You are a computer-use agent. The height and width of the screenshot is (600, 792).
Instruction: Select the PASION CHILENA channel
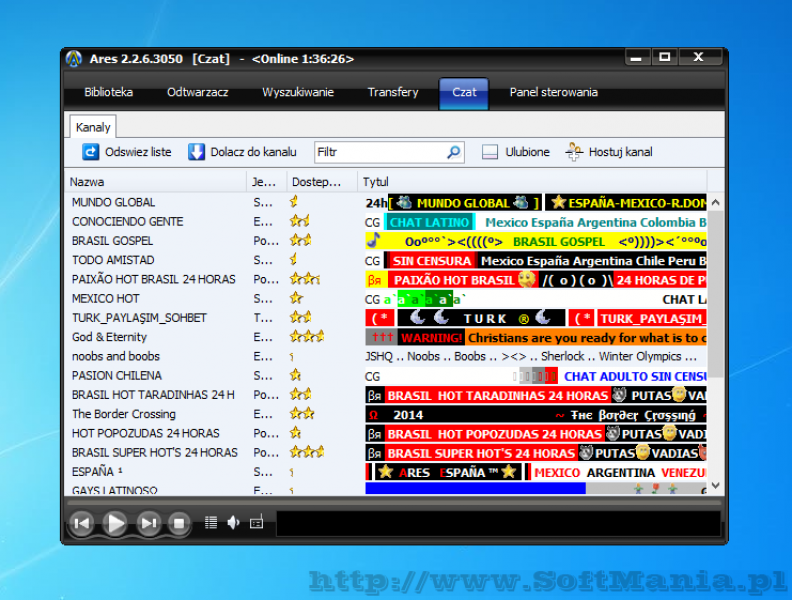tap(117, 375)
